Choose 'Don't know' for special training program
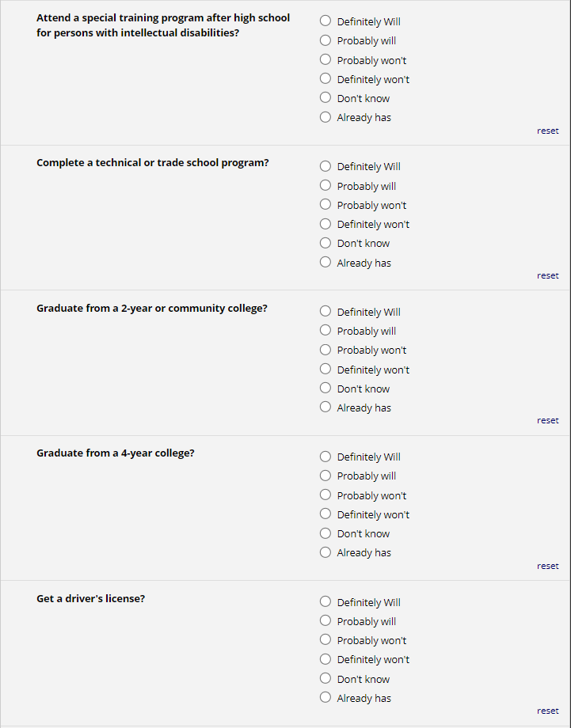 click(325, 98)
